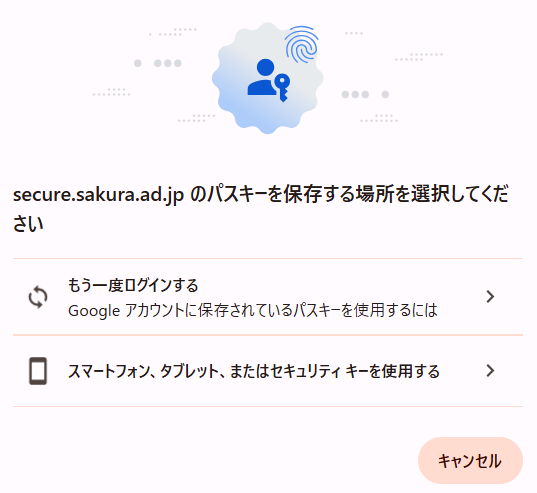537x493 pixels.
Task: Click the blue key symbol next to the person
Action: 283,88
